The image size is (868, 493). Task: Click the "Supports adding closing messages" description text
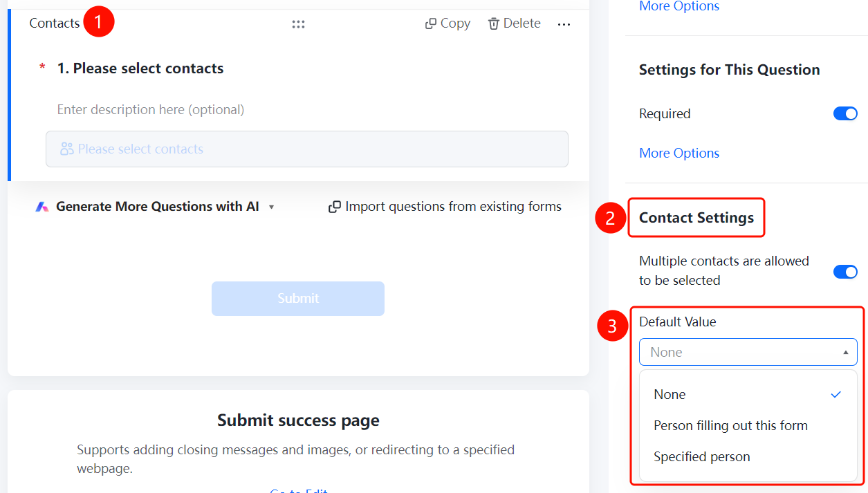296,459
